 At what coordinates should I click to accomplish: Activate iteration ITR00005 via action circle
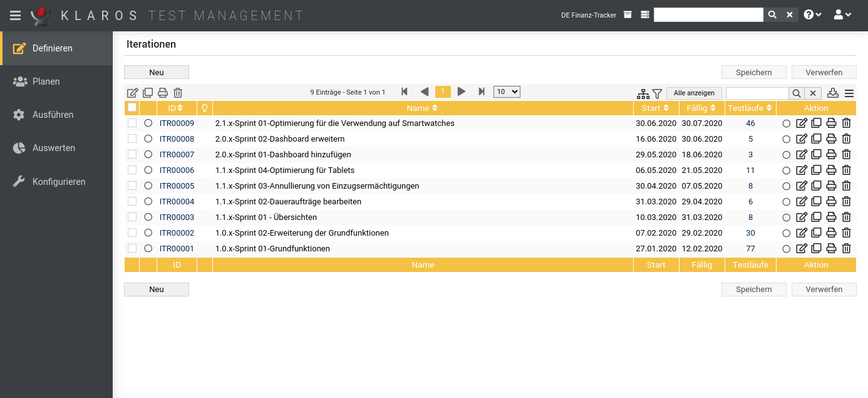[787, 186]
